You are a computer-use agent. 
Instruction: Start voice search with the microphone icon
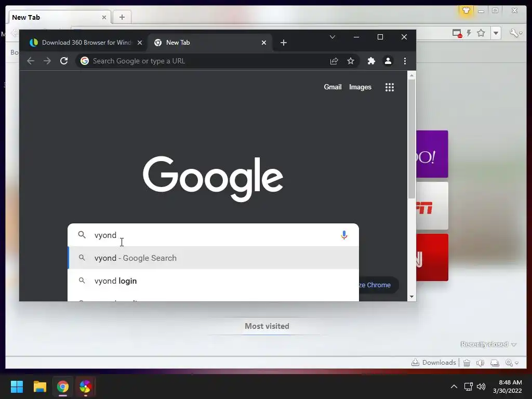coord(344,235)
